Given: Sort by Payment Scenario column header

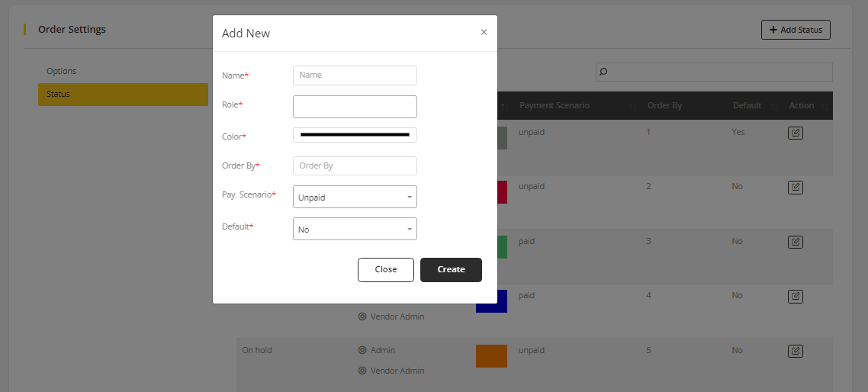Looking at the screenshot, I should 555,105.
